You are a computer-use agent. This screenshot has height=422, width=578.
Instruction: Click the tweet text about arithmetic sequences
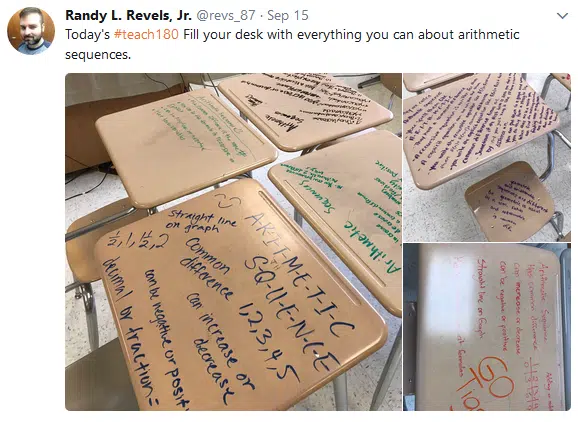[x=292, y=44]
